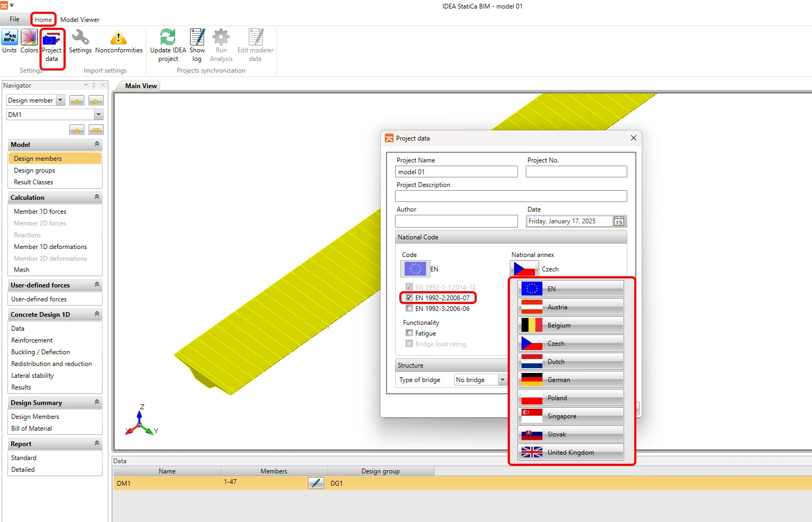Open the File menu

point(14,19)
